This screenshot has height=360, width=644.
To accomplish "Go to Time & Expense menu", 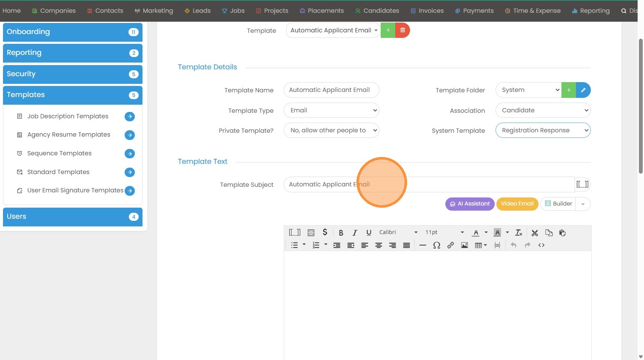I will pyautogui.click(x=533, y=11).
